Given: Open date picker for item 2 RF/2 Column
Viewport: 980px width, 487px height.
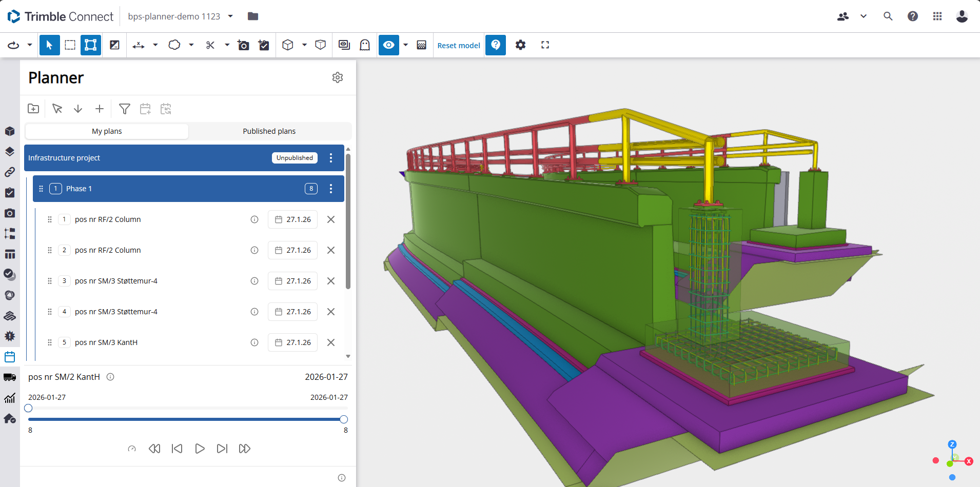Looking at the screenshot, I should pos(292,250).
